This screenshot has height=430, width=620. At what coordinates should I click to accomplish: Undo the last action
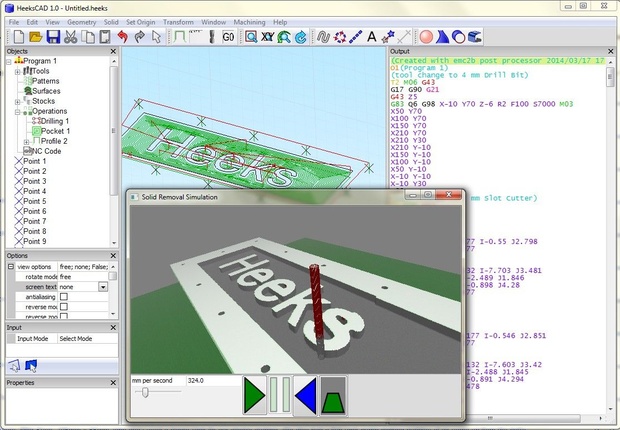pos(123,37)
